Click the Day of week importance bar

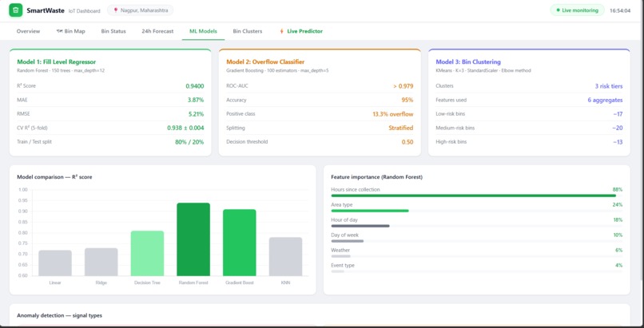347,241
